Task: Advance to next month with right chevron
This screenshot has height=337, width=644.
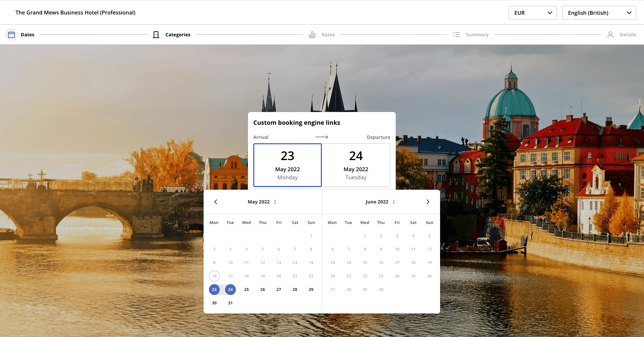Action: pyautogui.click(x=428, y=202)
